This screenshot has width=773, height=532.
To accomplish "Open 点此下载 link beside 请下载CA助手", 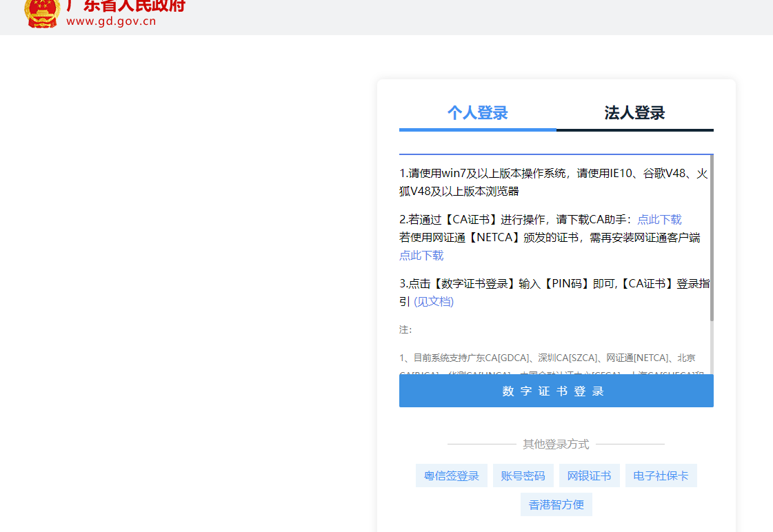I will (x=659, y=220).
